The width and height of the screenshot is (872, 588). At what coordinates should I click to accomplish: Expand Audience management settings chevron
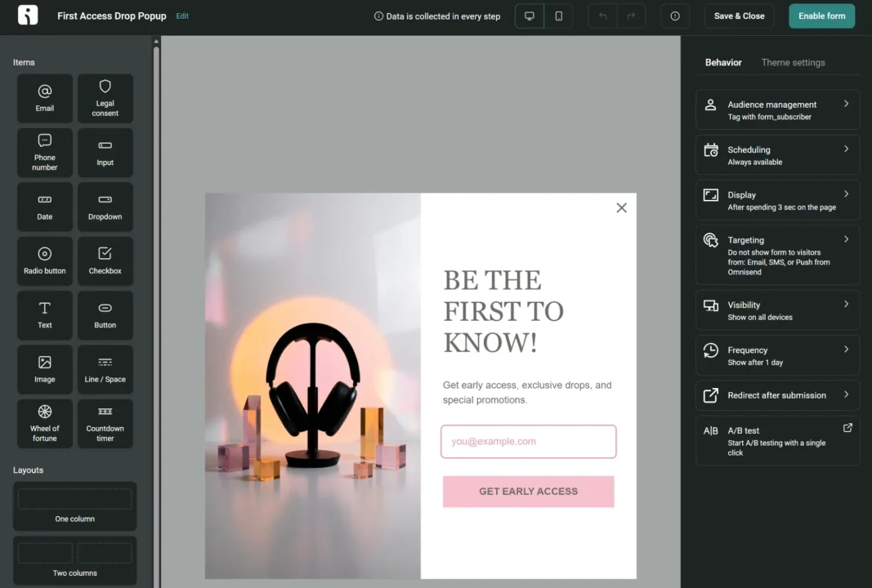point(846,104)
